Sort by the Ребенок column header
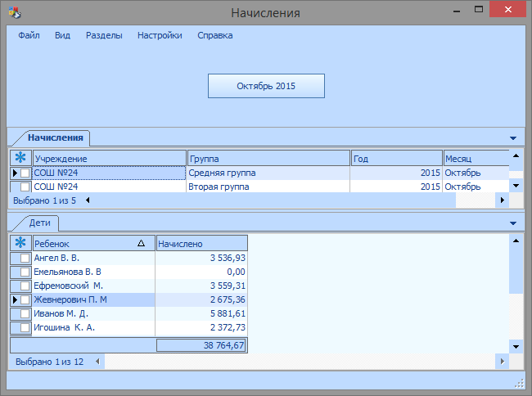This screenshot has height=396, width=532. point(93,244)
